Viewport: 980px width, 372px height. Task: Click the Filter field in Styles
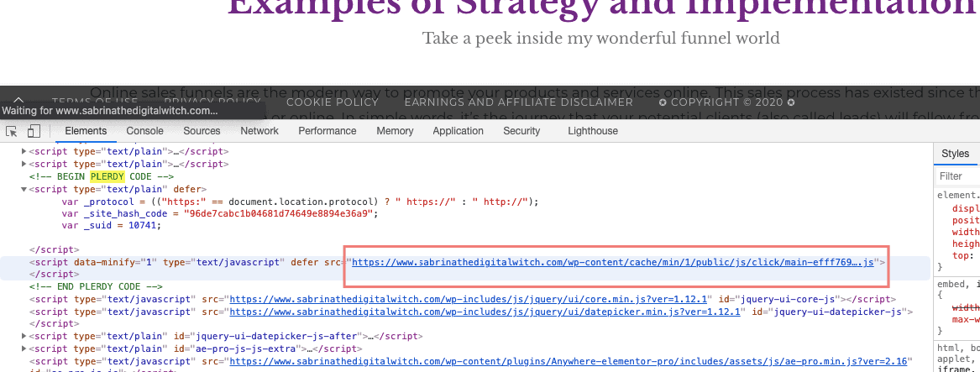(957, 176)
